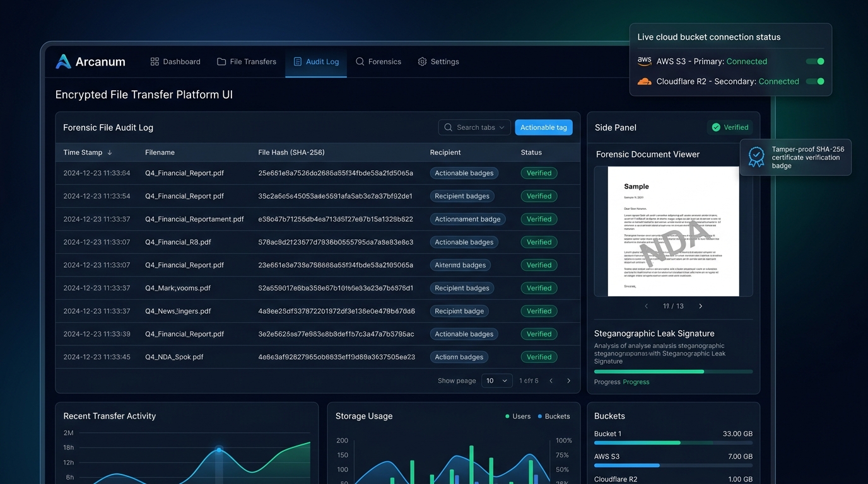868x484 pixels.
Task: Go to next page of audit log table
Action: (x=568, y=381)
